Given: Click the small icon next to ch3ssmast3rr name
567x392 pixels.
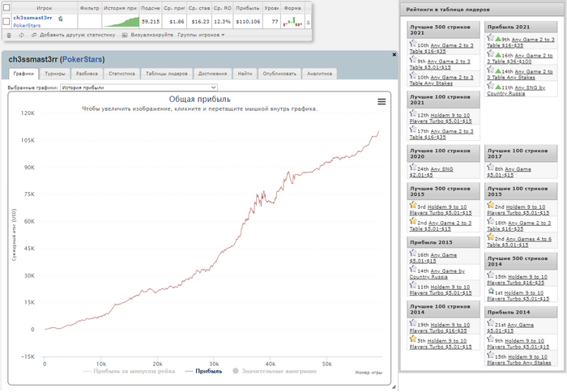Looking at the screenshot, I should [61, 18].
